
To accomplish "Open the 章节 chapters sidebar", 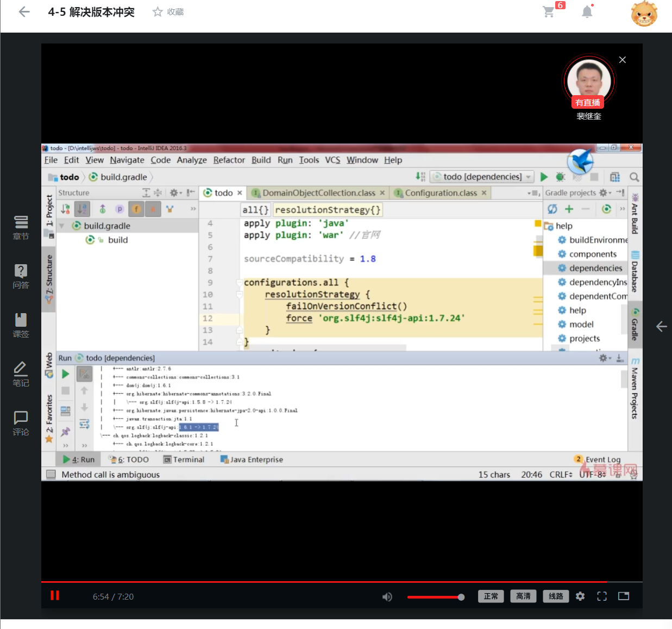I will pos(21,227).
